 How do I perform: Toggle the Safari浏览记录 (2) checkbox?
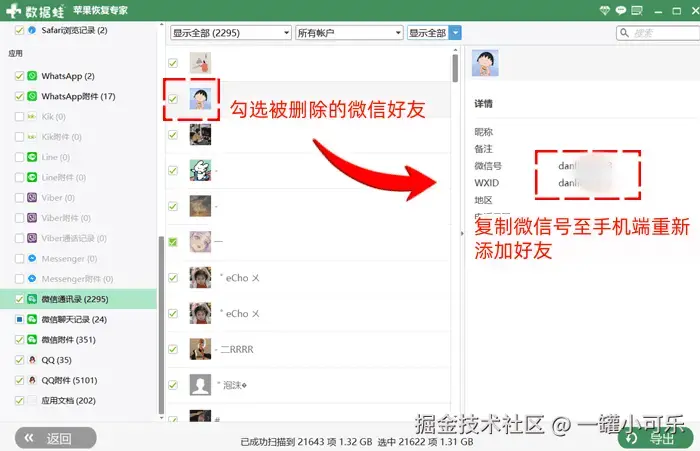(19, 30)
